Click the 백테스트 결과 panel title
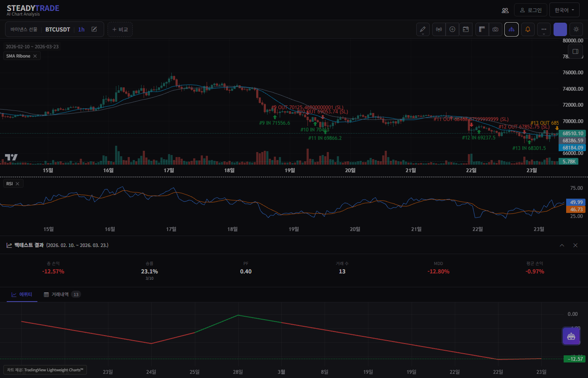588x378 pixels. tap(29, 245)
